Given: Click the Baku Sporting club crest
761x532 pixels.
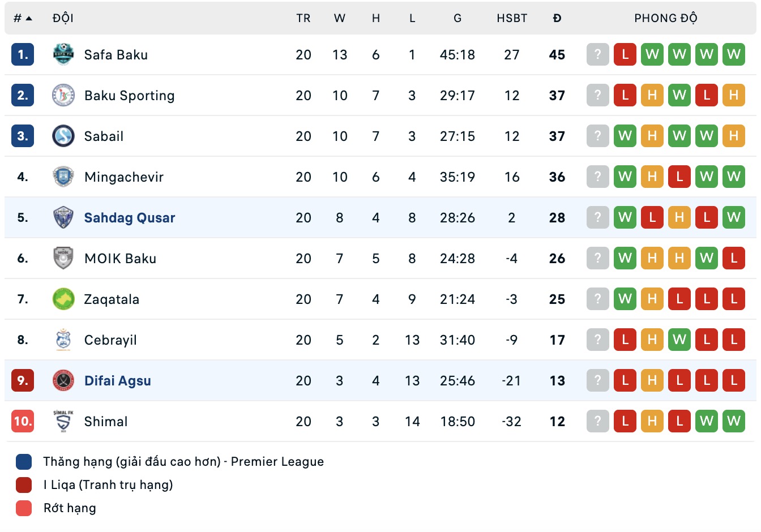Looking at the screenshot, I should tap(63, 96).
